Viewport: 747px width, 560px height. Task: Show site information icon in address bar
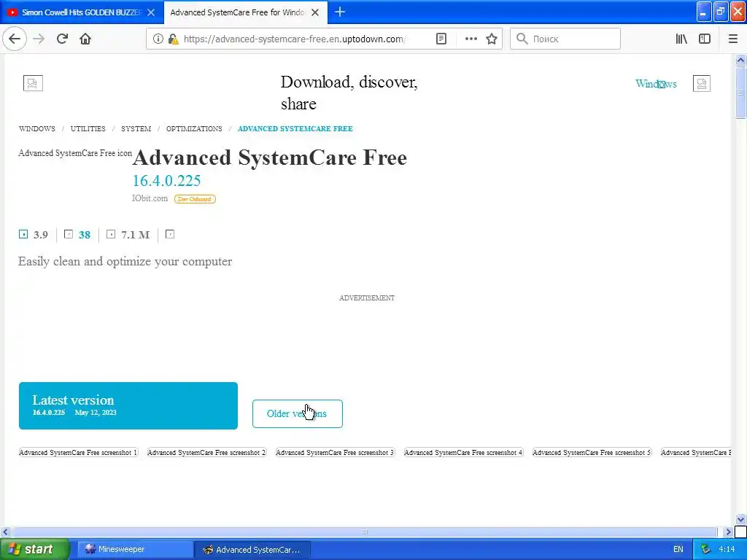pyautogui.click(x=158, y=39)
